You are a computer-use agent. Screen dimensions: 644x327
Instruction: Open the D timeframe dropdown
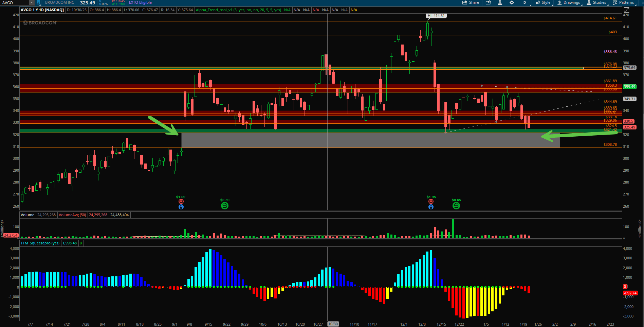525,3
